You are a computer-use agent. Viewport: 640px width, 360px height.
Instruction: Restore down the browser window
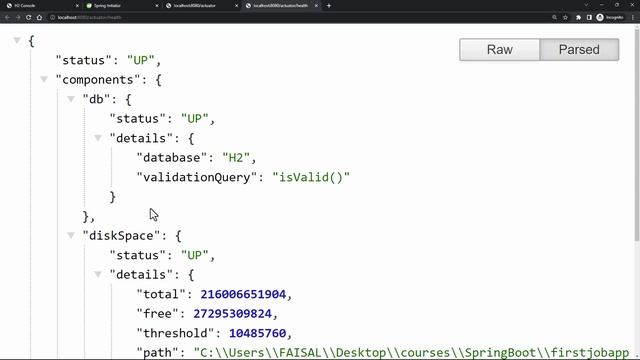click(x=617, y=5)
